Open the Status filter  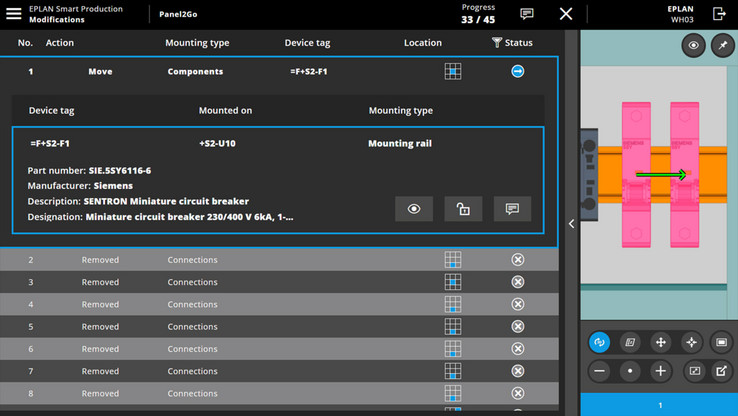(x=512, y=43)
